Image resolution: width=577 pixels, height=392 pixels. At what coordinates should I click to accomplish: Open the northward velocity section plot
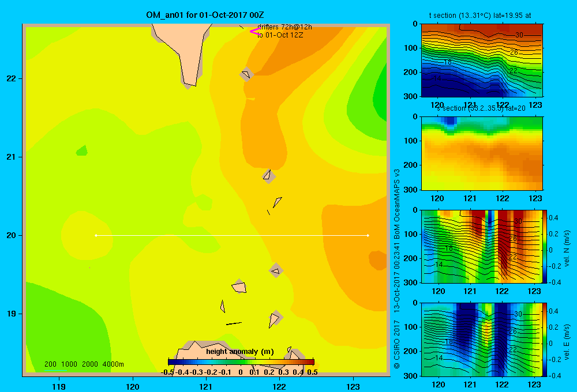(x=481, y=246)
